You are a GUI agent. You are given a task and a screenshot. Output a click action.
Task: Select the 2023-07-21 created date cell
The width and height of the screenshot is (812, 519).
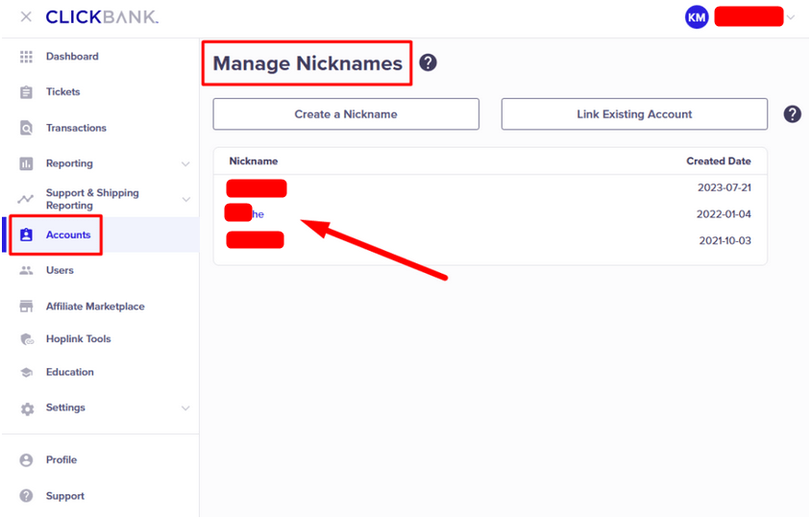point(724,187)
